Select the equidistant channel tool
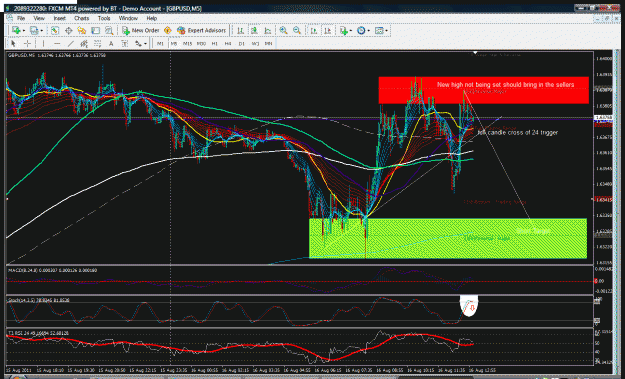The width and height of the screenshot is (625, 379). click(84, 43)
